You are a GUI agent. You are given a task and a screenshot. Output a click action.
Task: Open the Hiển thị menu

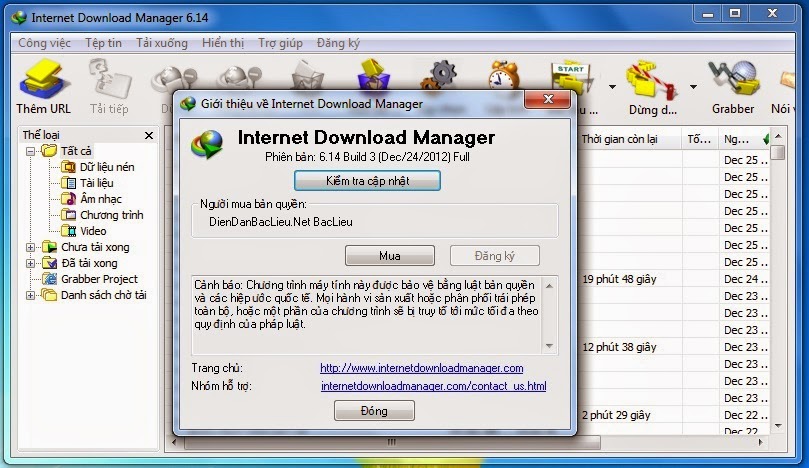(x=223, y=43)
